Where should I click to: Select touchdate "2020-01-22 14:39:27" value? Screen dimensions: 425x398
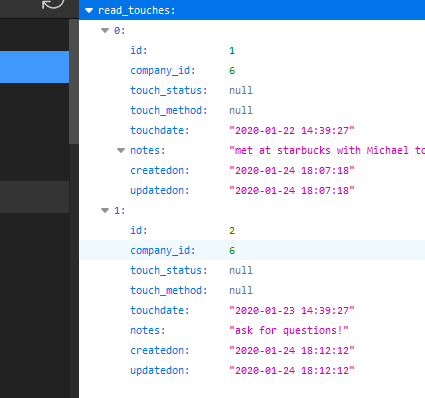tap(292, 130)
